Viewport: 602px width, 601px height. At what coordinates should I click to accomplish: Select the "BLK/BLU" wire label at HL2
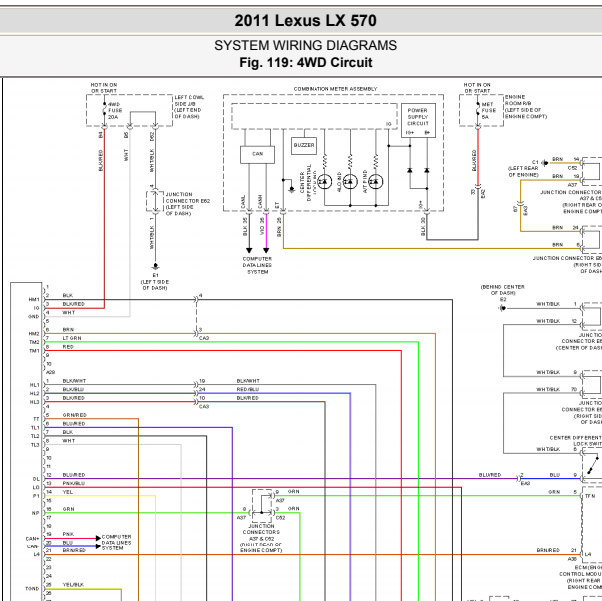(73, 389)
